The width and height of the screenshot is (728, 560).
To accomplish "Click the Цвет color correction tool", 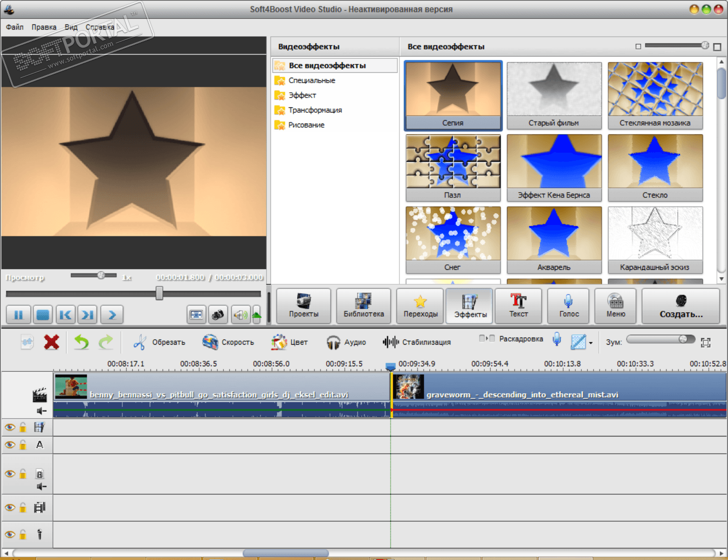I will pyautogui.click(x=289, y=342).
